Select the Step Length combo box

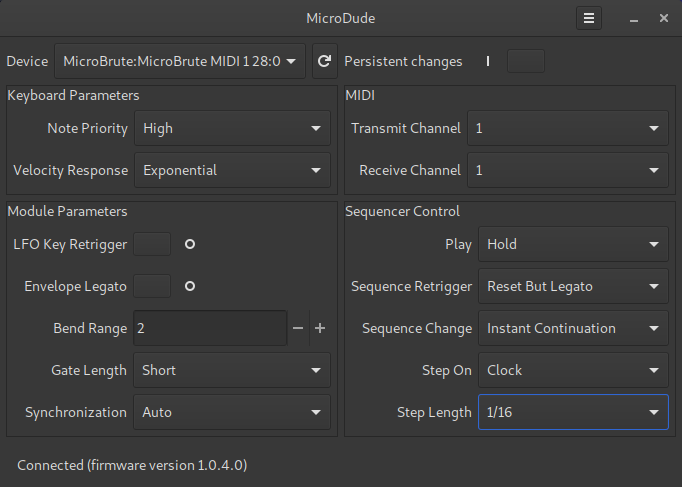(573, 412)
